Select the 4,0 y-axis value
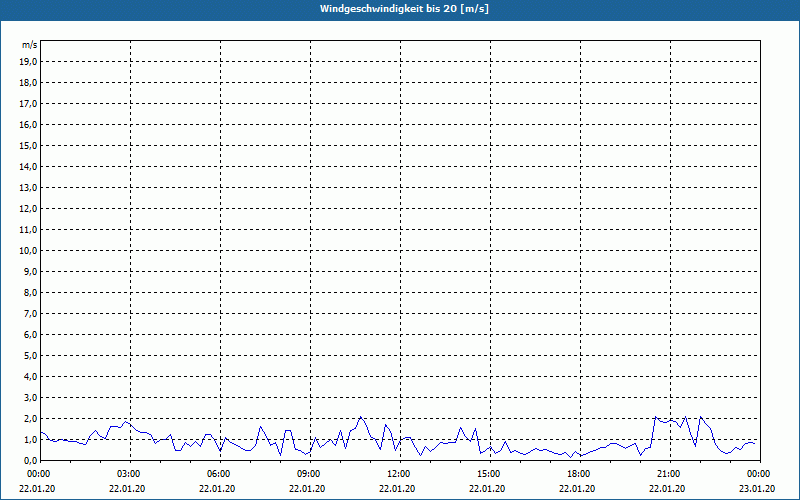This screenshot has width=800, height=500. click(30, 377)
